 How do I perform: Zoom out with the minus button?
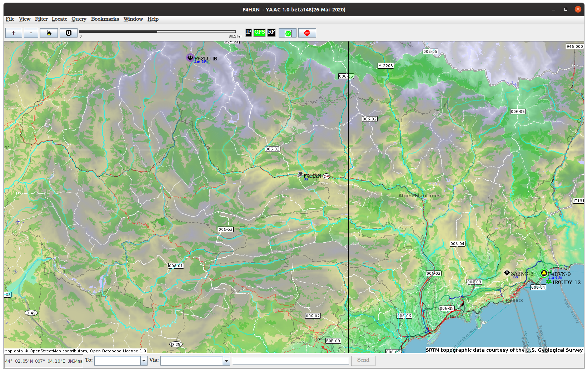click(31, 33)
